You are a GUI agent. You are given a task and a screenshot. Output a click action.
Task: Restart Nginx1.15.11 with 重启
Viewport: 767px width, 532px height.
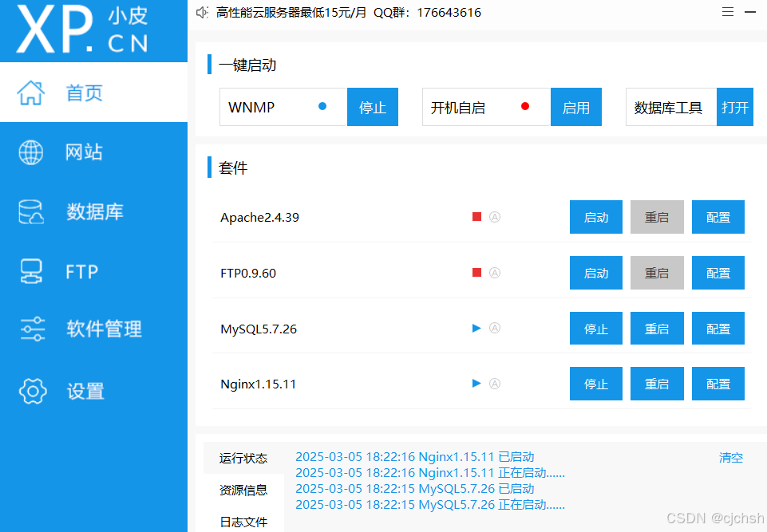(656, 384)
